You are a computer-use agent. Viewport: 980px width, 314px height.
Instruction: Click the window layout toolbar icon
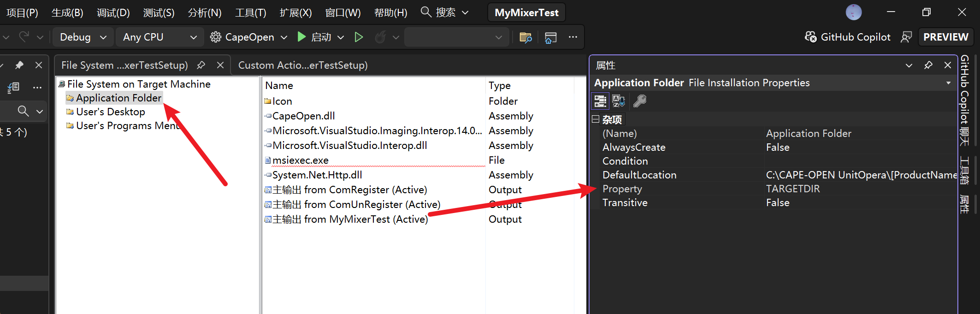point(551,37)
